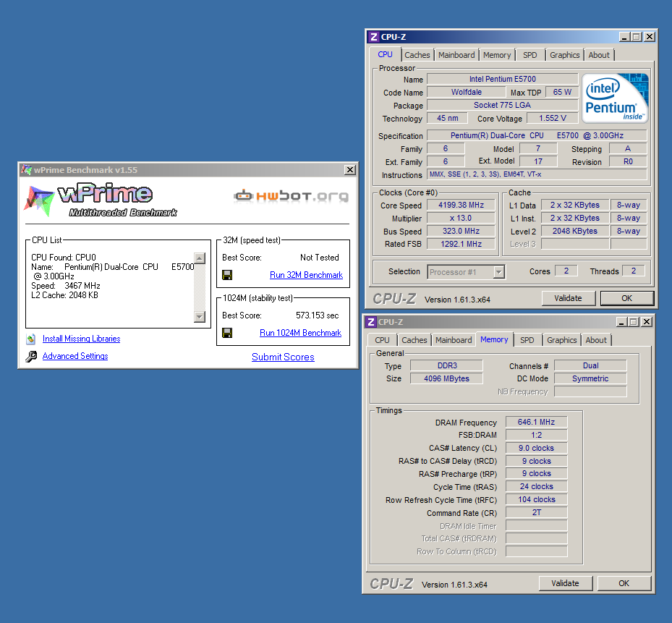Open About tab in top CPU-Z window
672x623 pixels.
pyautogui.click(x=599, y=55)
